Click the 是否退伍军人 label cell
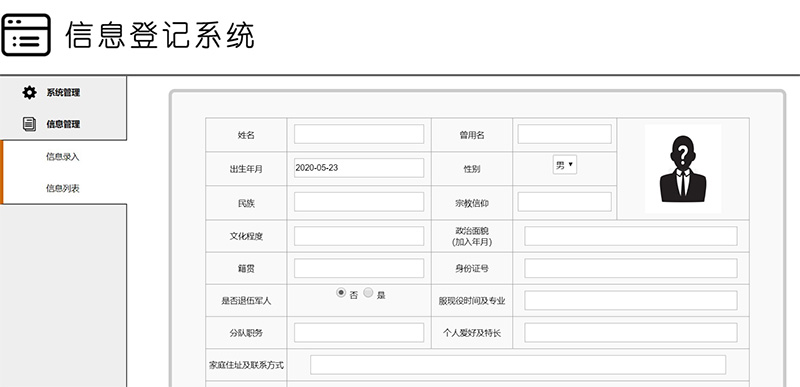This screenshot has height=387, width=800. 246,301
